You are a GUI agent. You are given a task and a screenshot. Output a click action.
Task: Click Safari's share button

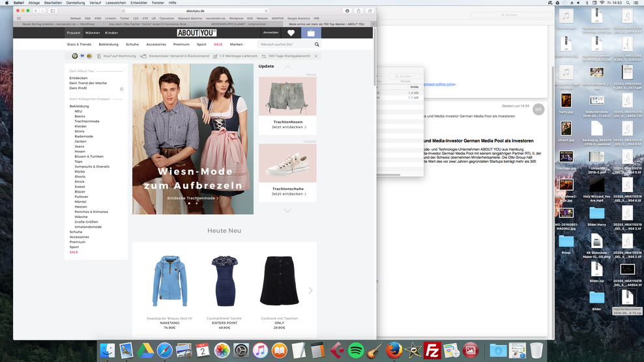coord(359,10)
